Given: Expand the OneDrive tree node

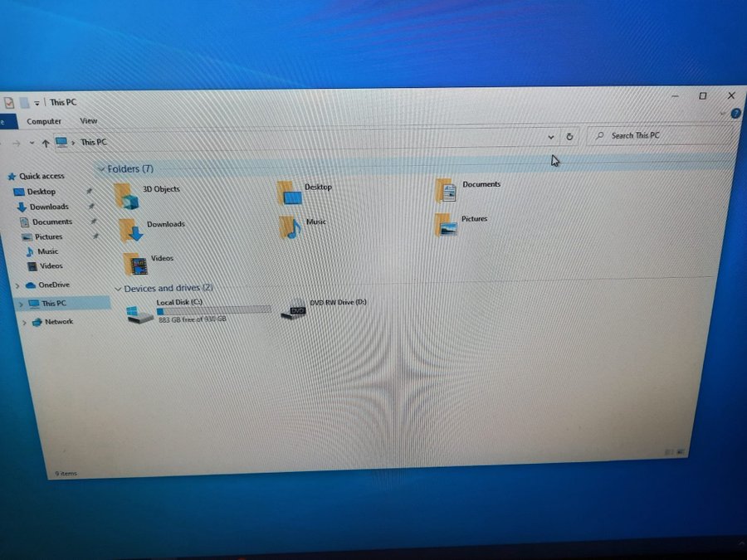Looking at the screenshot, I should click(x=18, y=285).
